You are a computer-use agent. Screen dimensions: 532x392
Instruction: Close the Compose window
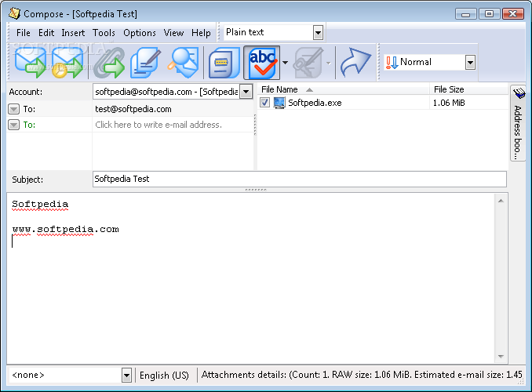pos(513,14)
